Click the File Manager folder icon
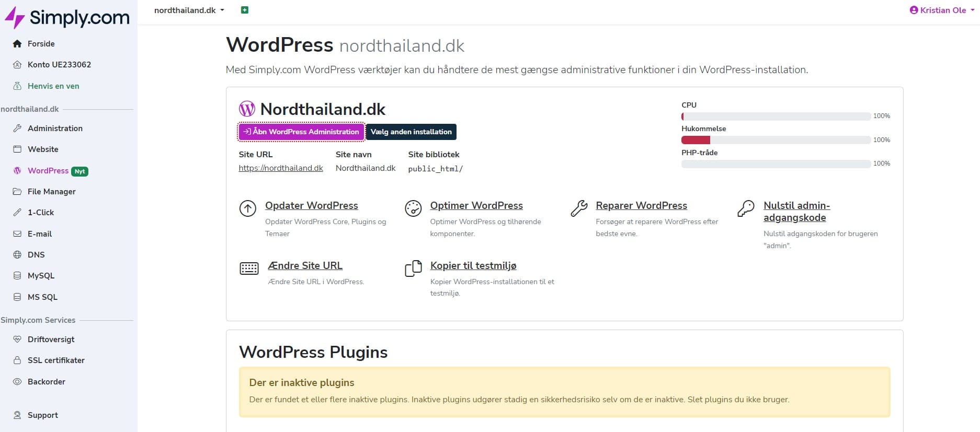This screenshot has width=980, height=432. coord(17,192)
